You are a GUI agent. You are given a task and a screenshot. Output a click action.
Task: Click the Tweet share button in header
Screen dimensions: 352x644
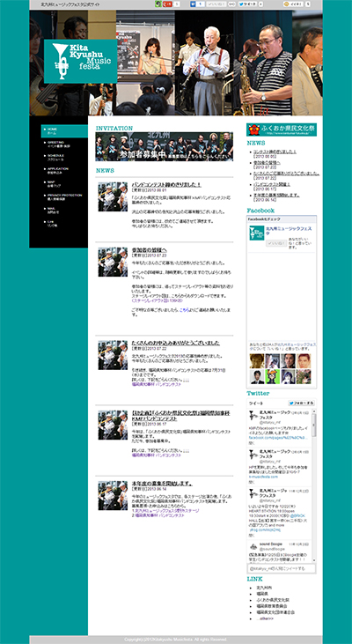[248, 4]
